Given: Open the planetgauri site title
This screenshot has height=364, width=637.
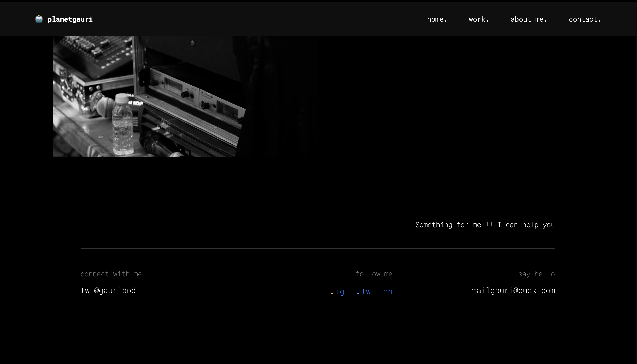Looking at the screenshot, I should point(70,19).
